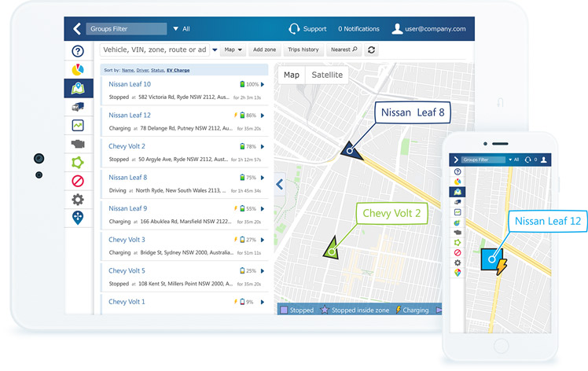The width and height of the screenshot is (588, 371).
Task: Click the Nissan Leaf 8 map label
Action: (413, 112)
